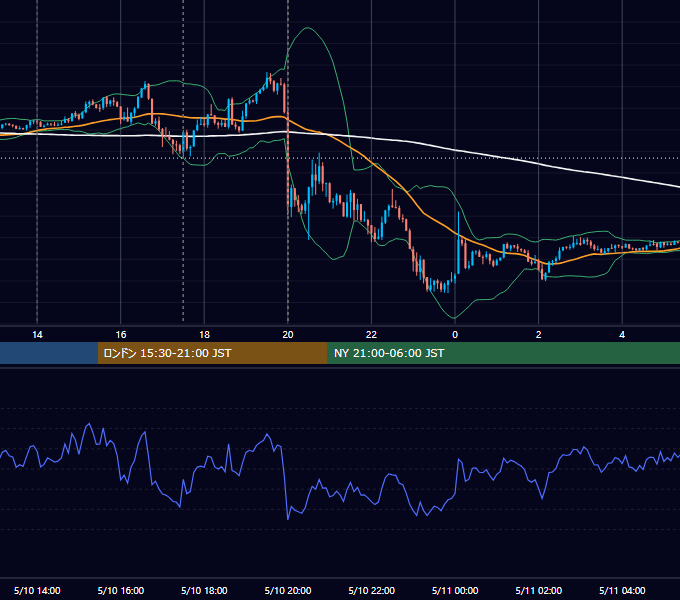Click the 5/10 14:00 time label
Screen dimensions: 680x600
[37, 590]
